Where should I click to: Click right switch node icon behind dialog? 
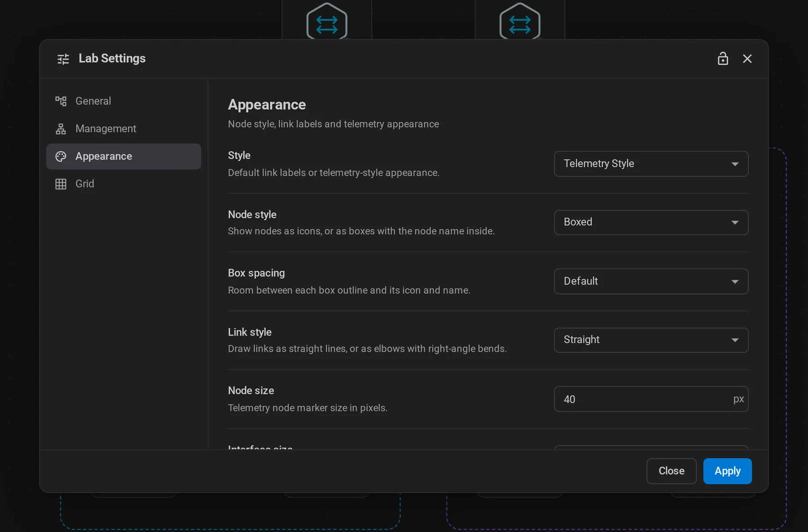(x=520, y=21)
